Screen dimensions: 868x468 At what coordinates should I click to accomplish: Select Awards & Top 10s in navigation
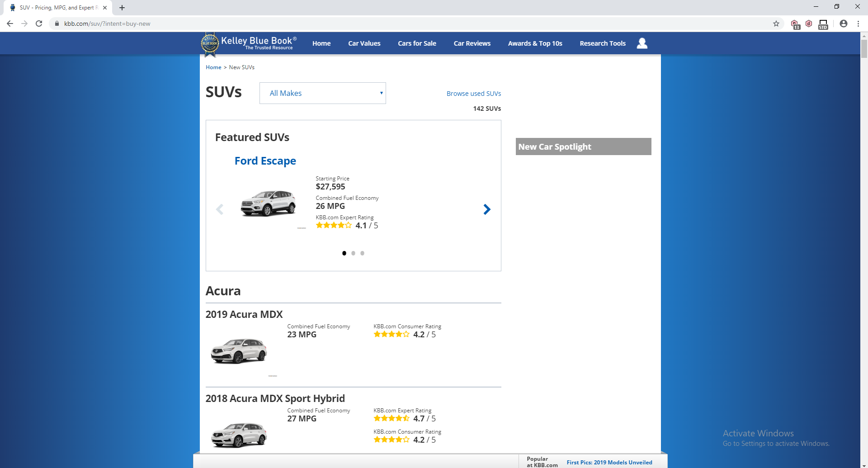click(x=535, y=43)
